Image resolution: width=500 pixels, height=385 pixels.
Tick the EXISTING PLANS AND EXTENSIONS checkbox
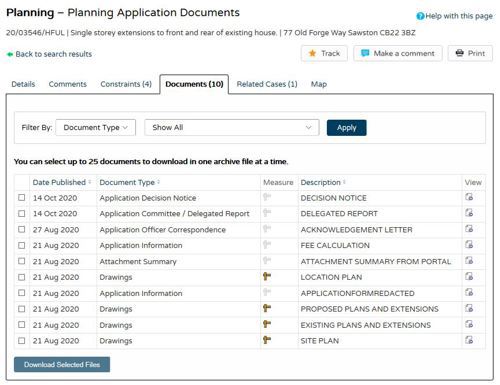(22, 325)
